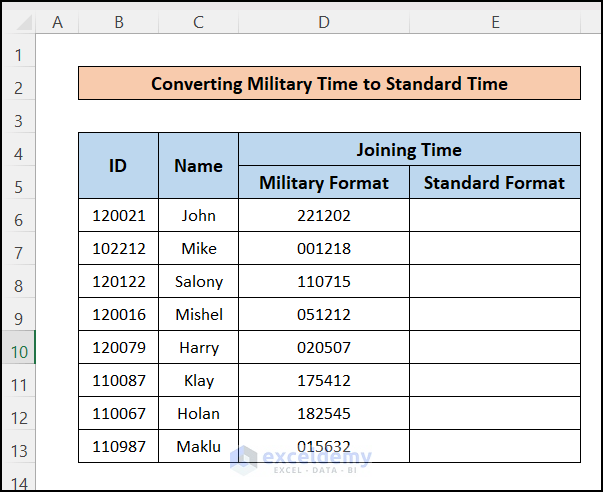Select the Standard Format header cell

[x=494, y=182]
